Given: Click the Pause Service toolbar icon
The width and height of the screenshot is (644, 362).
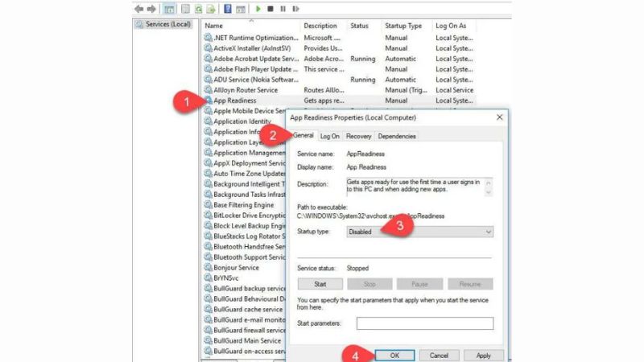Looking at the screenshot, I should coord(282,9).
